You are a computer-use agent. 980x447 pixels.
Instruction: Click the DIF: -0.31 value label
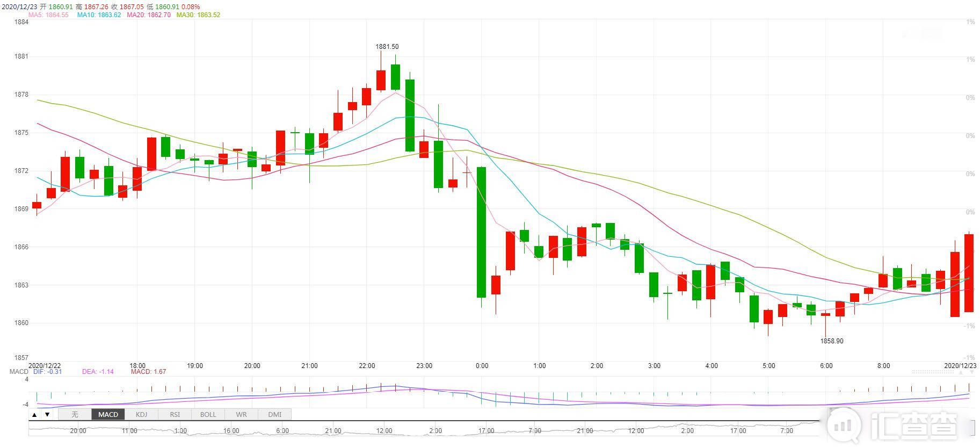coord(48,372)
